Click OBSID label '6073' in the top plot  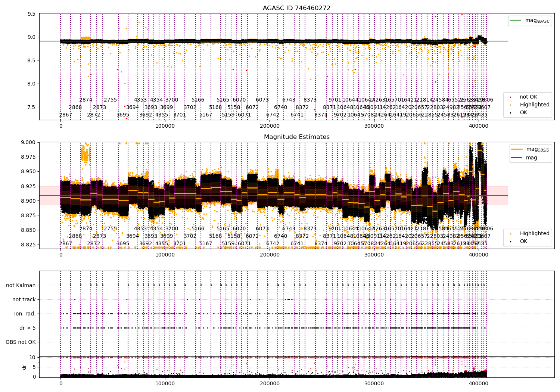click(262, 100)
